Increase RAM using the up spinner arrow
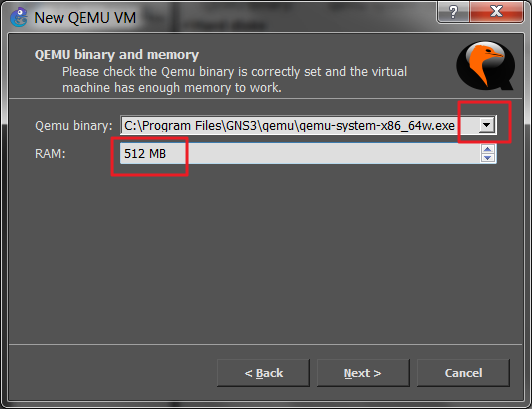This screenshot has height=409, width=532. coord(488,149)
